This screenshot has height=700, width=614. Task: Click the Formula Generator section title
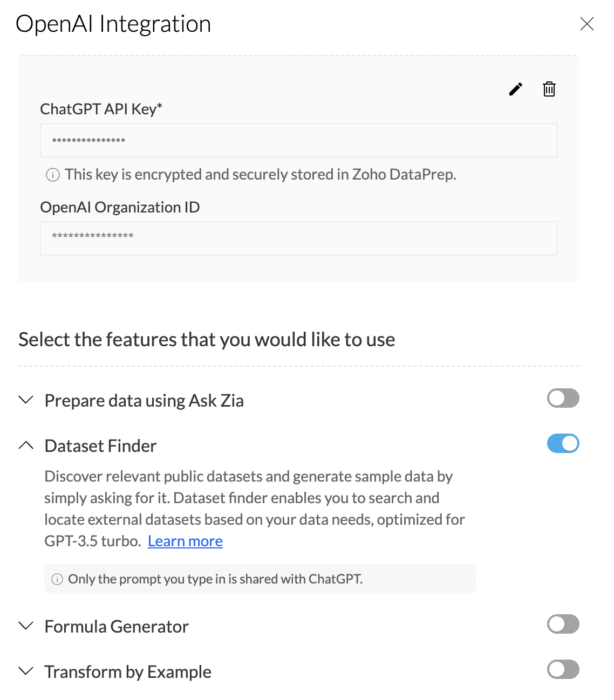[117, 627]
